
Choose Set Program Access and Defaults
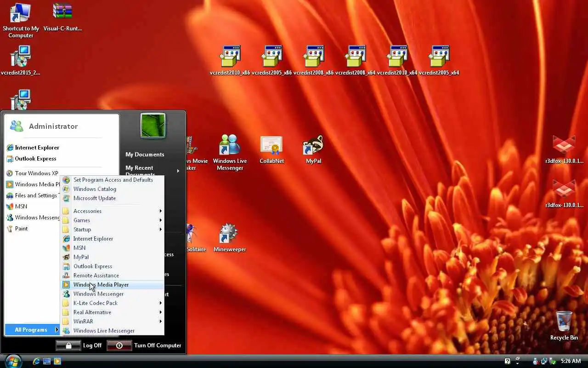point(113,180)
